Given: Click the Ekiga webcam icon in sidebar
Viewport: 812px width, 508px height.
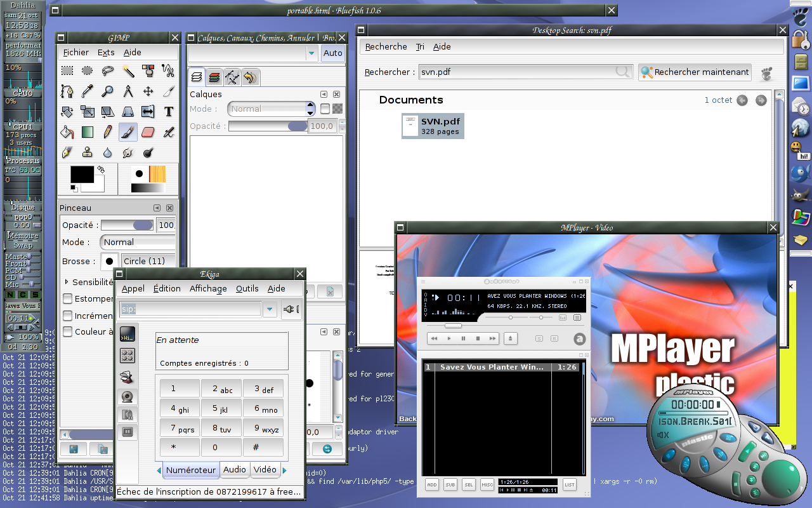Looking at the screenshot, I should tap(128, 397).
